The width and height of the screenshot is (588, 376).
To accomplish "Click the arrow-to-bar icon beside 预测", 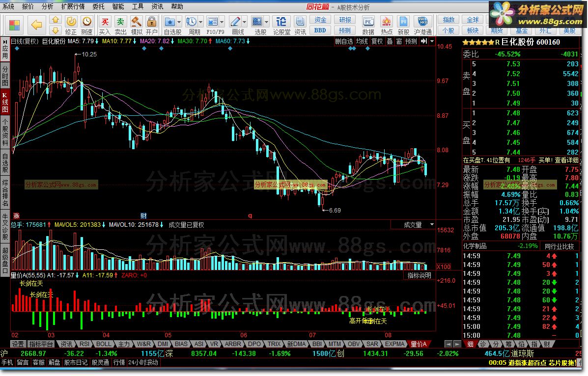I will tap(424, 41).
